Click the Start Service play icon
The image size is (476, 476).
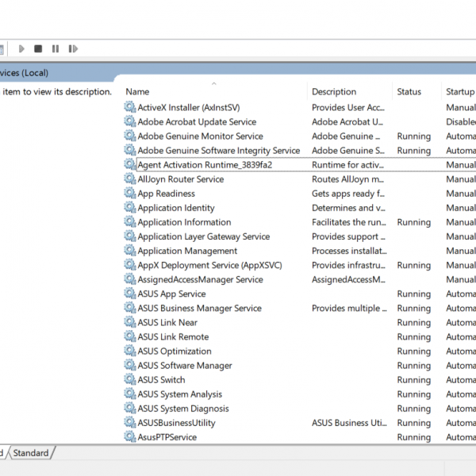coord(21,49)
